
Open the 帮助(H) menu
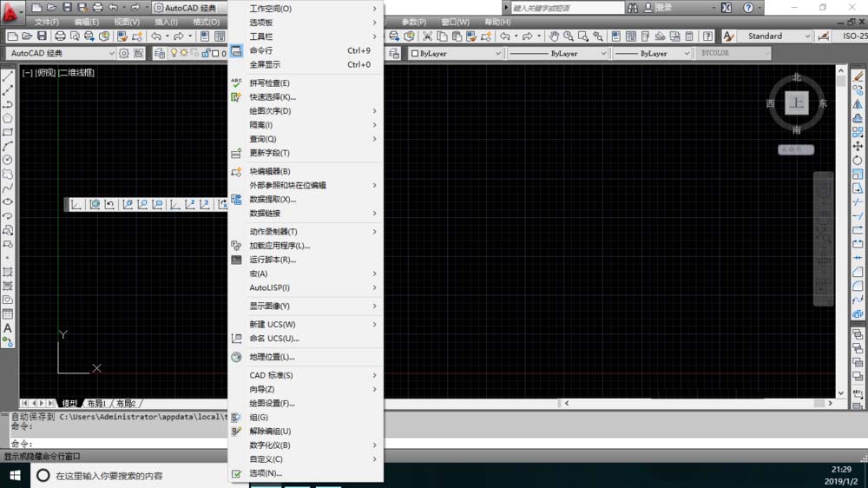click(497, 23)
